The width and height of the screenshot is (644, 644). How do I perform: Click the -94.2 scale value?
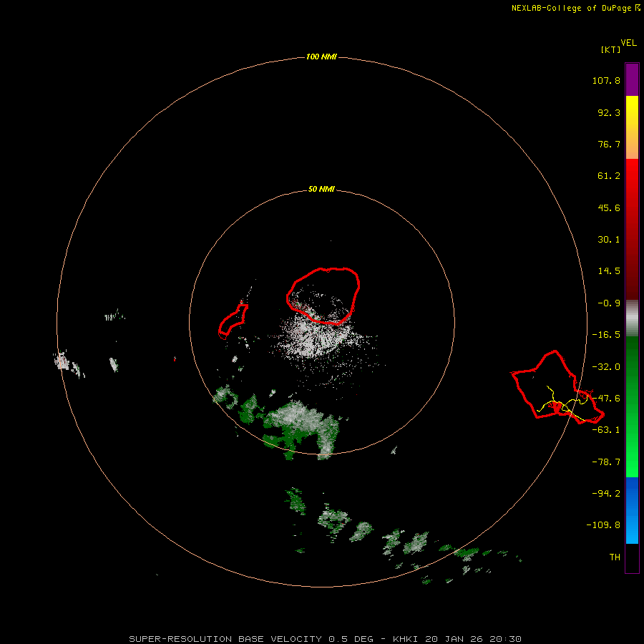(606, 493)
